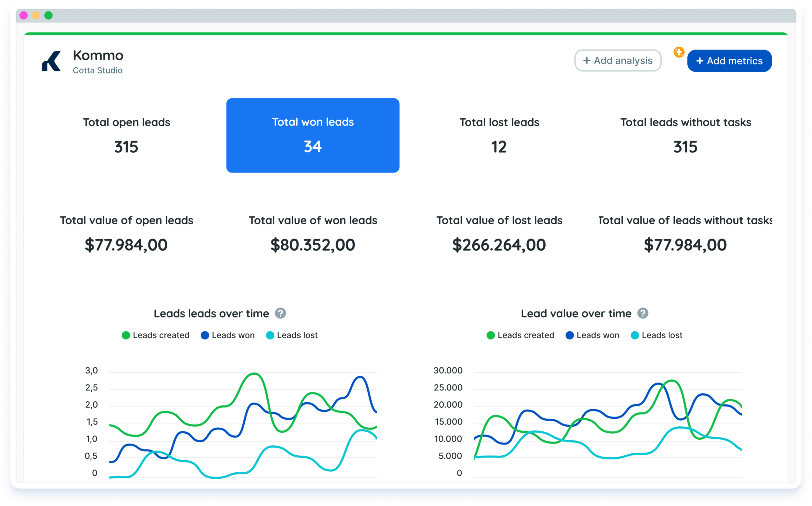Click the yellow window control dot
The height and width of the screenshot is (506, 812).
36,16
